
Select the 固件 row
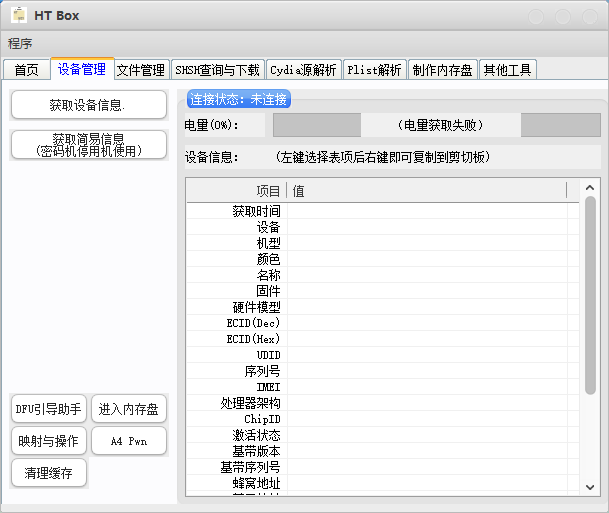tap(382, 291)
